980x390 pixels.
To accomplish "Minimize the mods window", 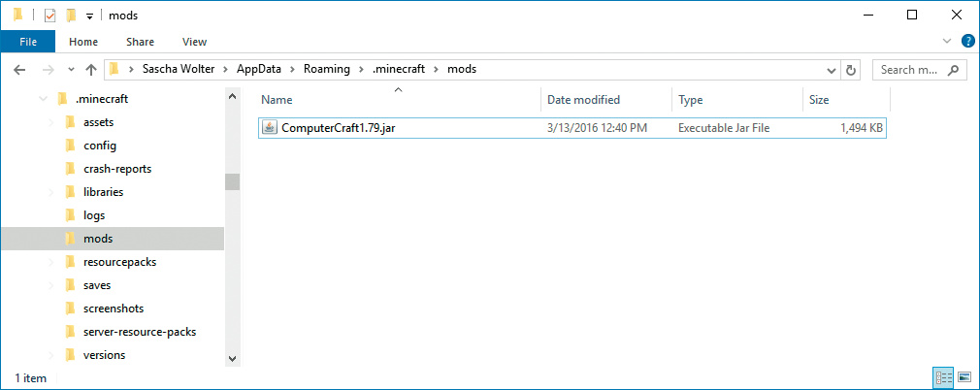I will point(868,15).
